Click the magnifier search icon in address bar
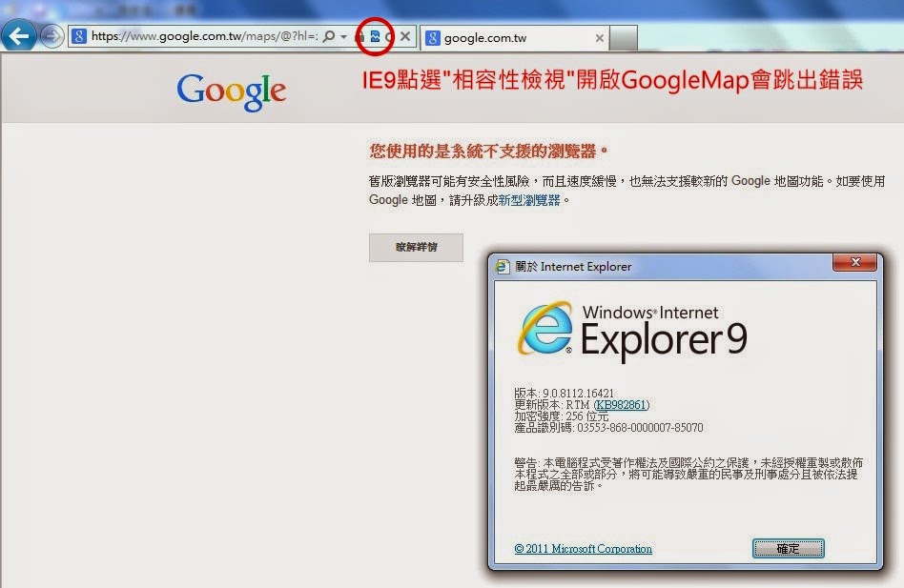The image size is (904, 588). pos(329,36)
